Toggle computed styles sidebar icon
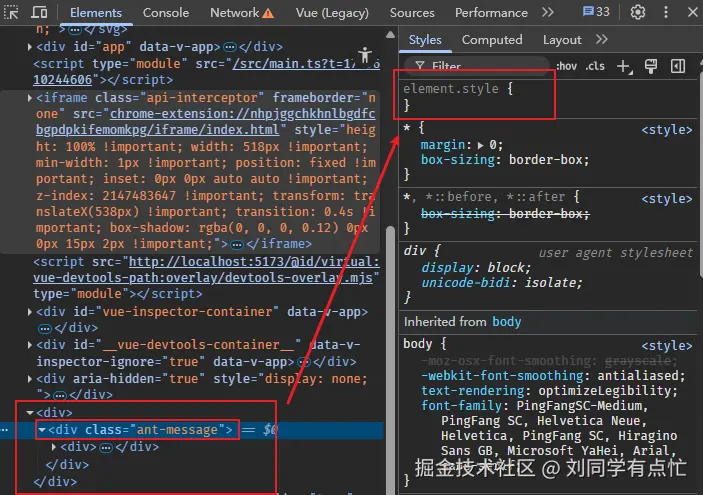703x495 pixels. point(677,66)
